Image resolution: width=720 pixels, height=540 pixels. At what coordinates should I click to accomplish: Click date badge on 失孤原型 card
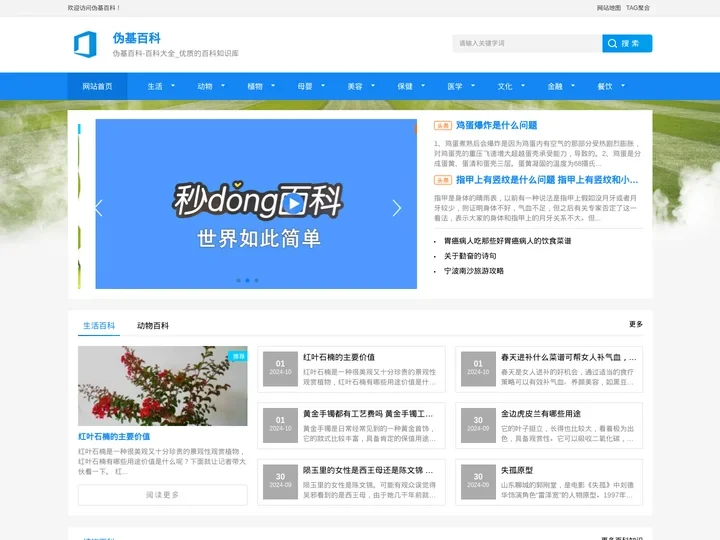click(478, 482)
